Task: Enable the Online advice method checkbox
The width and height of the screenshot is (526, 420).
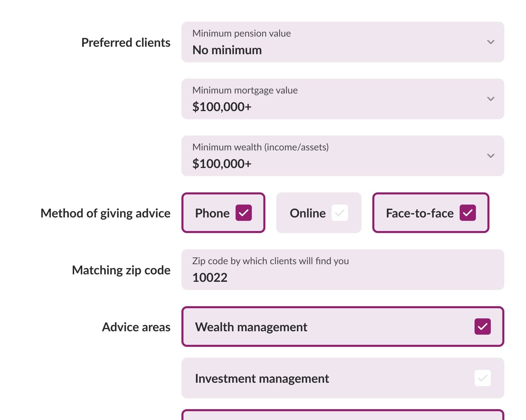Action: tap(339, 213)
